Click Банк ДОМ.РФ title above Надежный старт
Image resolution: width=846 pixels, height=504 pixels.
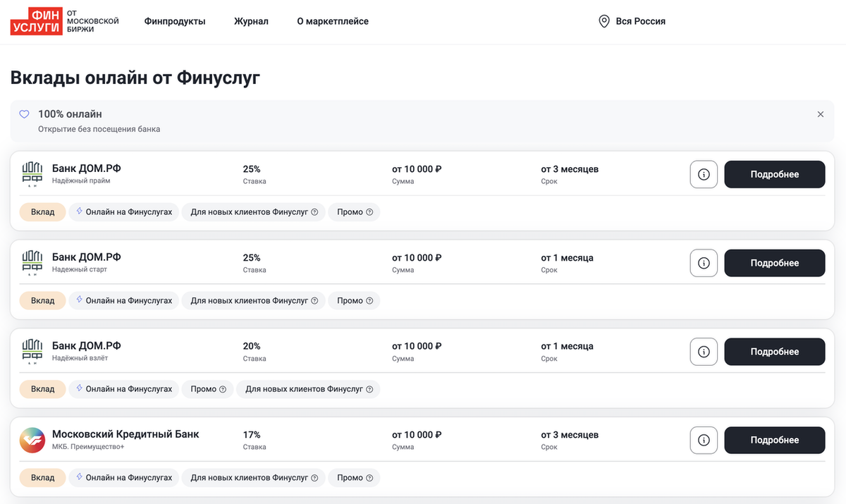(87, 257)
